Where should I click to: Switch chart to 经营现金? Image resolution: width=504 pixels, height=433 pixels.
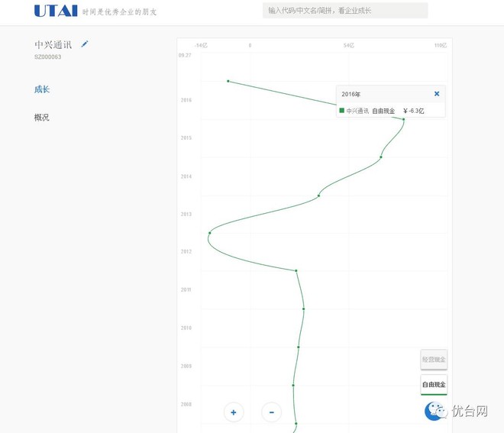click(434, 360)
